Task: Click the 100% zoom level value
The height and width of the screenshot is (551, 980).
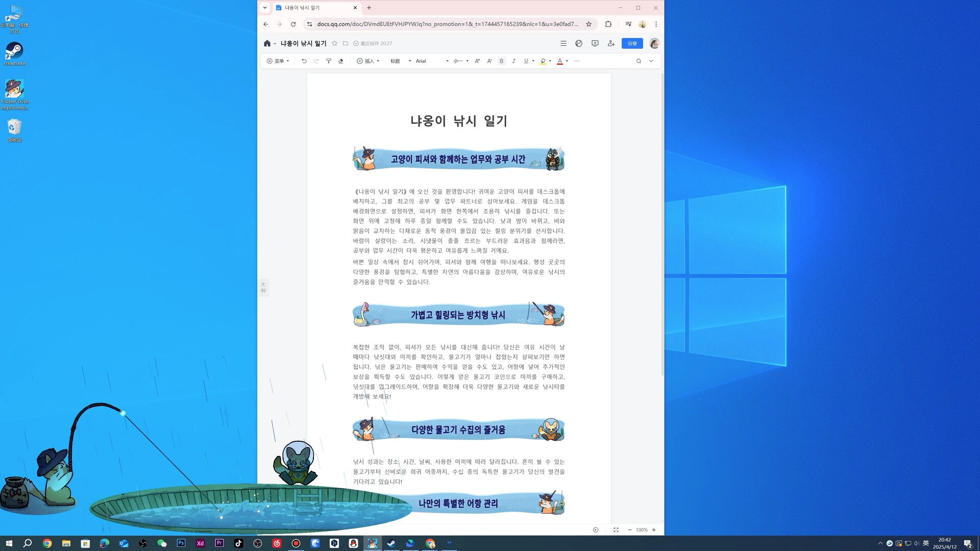Action: [642, 530]
